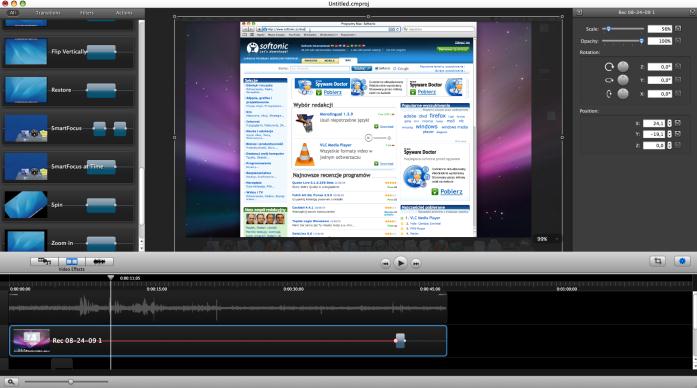
Task: Click the Scale percentage field
Action: [x=660, y=29]
